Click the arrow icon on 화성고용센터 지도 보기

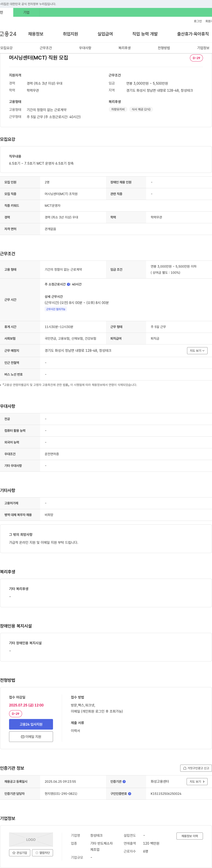pyautogui.click(x=204, y=782)
